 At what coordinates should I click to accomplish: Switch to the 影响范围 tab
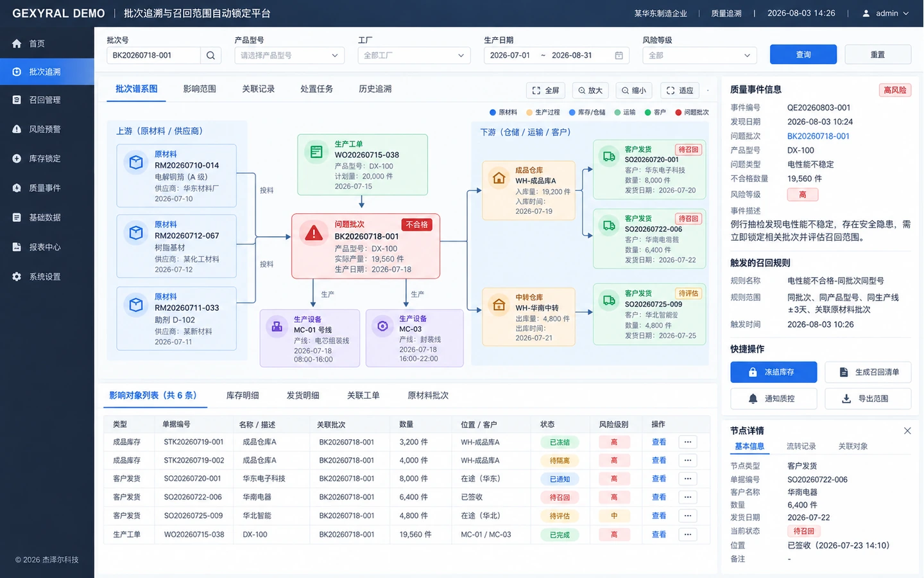pos(200,89)
